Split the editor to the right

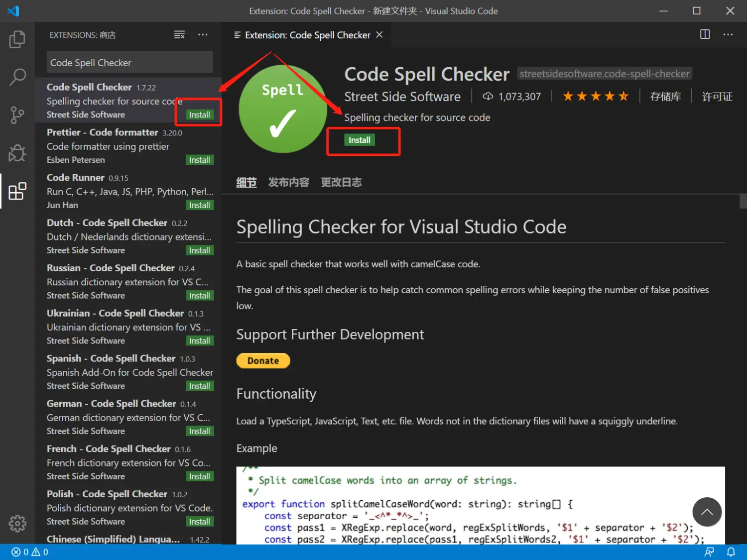point(705,34)
